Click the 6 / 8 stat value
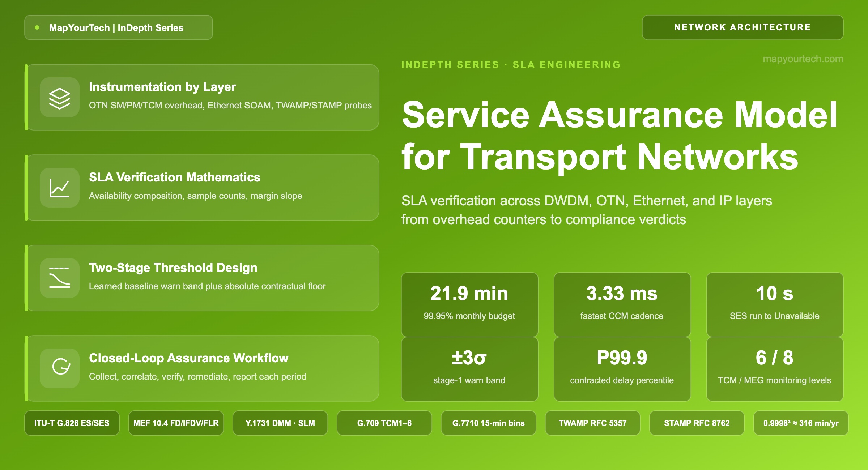Screen dimensions: 868x470 tap(775, 358)
